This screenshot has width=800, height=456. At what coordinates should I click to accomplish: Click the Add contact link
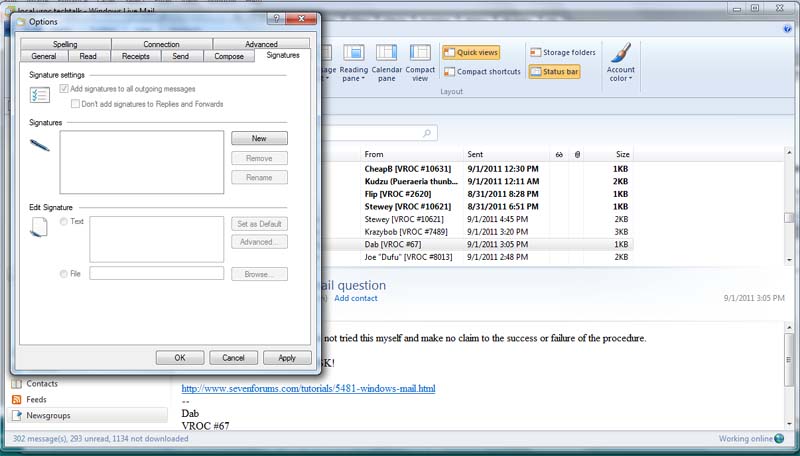click(x=356, y=298)
